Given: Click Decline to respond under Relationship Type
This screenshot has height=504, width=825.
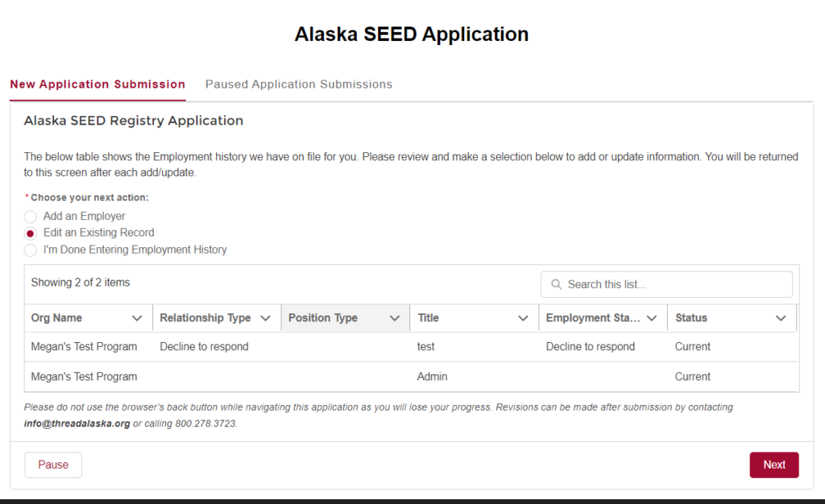Looking at the screenshot, I should pyautogui.click(x=204, y=347).
